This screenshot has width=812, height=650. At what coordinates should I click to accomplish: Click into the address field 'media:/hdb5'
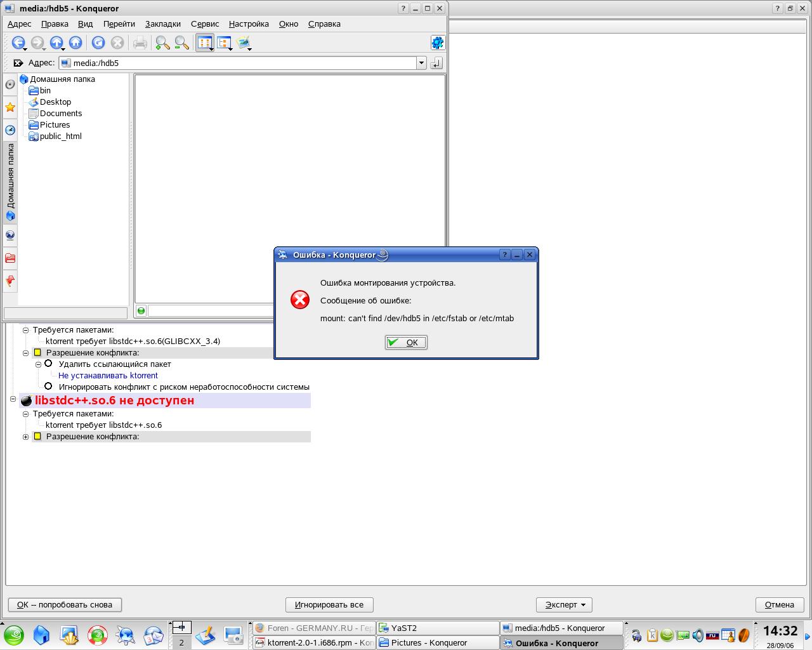click(238, 63)
